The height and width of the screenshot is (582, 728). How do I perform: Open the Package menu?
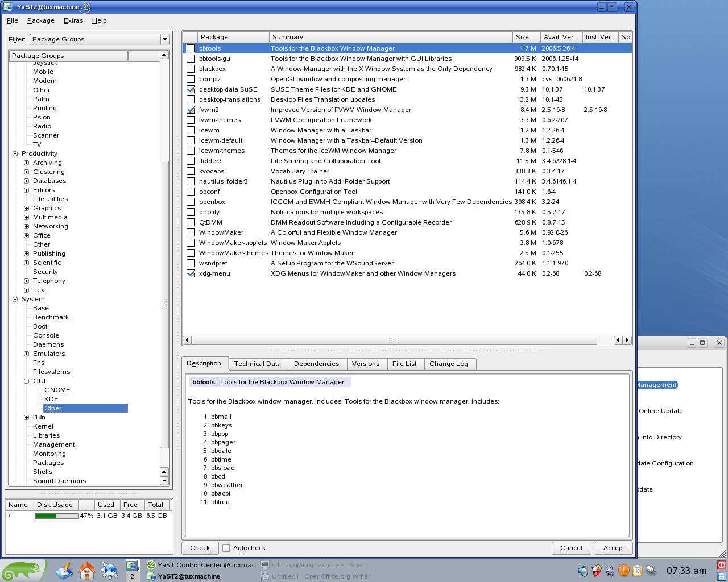(x=41, y=20)
